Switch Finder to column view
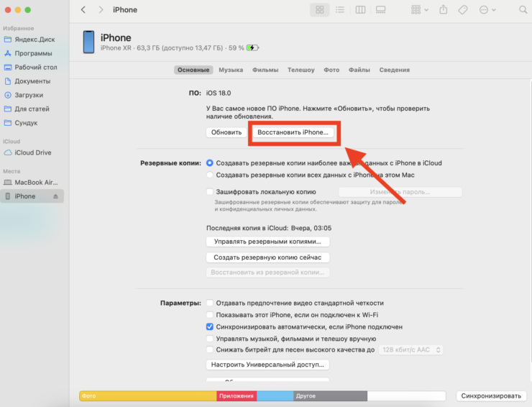532x407 pixels. [x=360, y=10]
